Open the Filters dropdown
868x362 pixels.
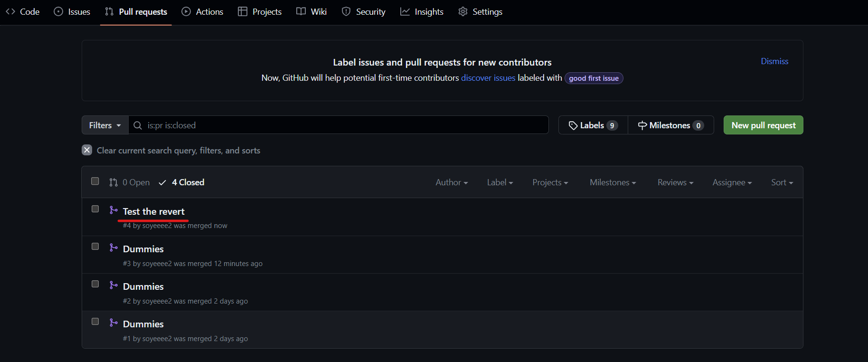[x=105, y=125]
